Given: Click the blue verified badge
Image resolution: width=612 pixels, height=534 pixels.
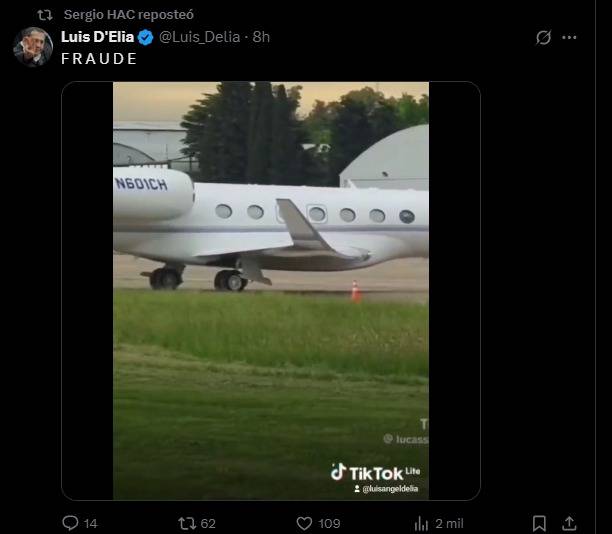Looking at the screenshot, I should (145, 37).
